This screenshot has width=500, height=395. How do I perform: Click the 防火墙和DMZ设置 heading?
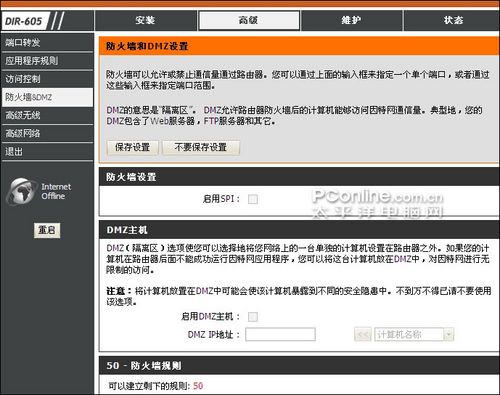[x=147, y=46]
